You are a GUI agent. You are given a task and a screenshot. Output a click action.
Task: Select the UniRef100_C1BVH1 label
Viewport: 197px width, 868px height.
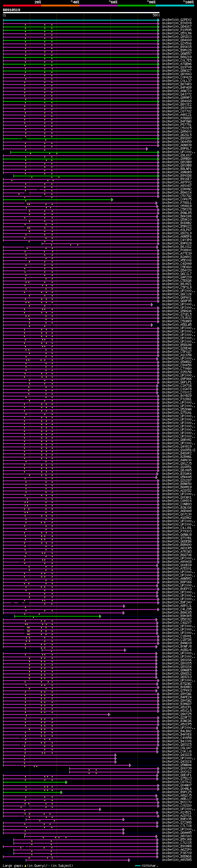177,636
